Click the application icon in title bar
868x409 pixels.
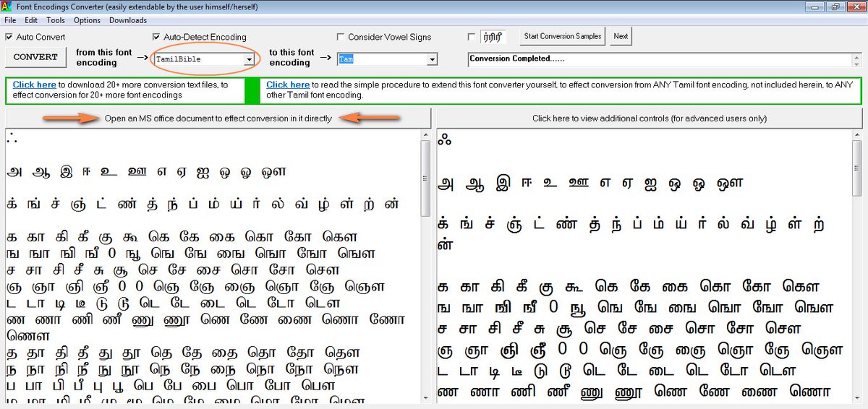click(x=8, y=7)
